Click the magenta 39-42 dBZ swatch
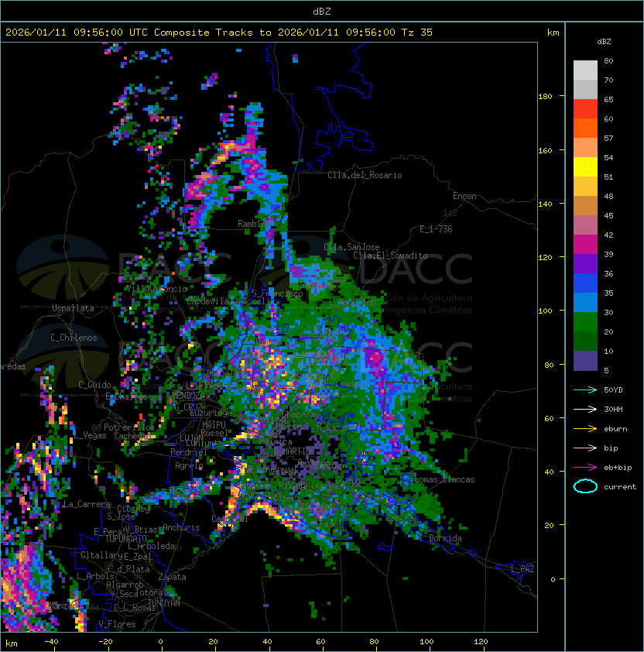The image size is (644, 652). click(585, 245)
